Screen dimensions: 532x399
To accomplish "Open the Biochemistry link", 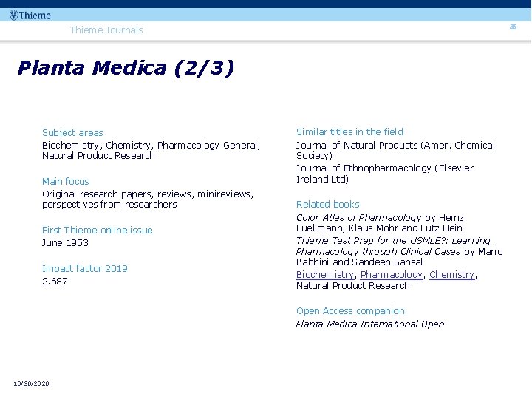I will 324,274.
